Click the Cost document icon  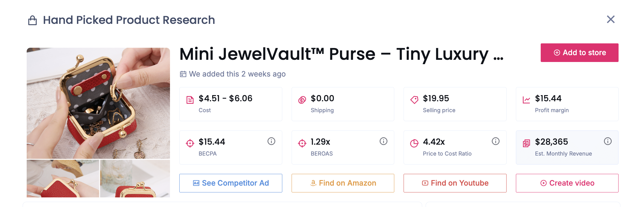pos(190,100)
